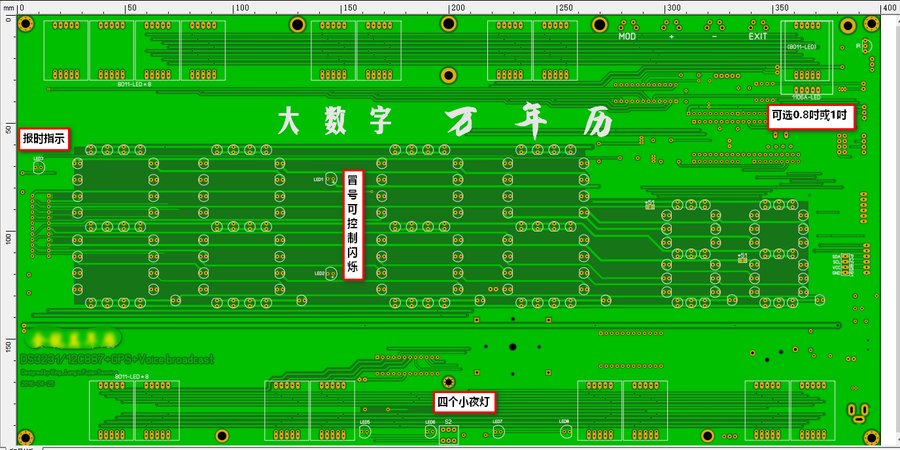Click the top-left corner mounting hole
Screen dimensions: 900x450
(25, 21)
